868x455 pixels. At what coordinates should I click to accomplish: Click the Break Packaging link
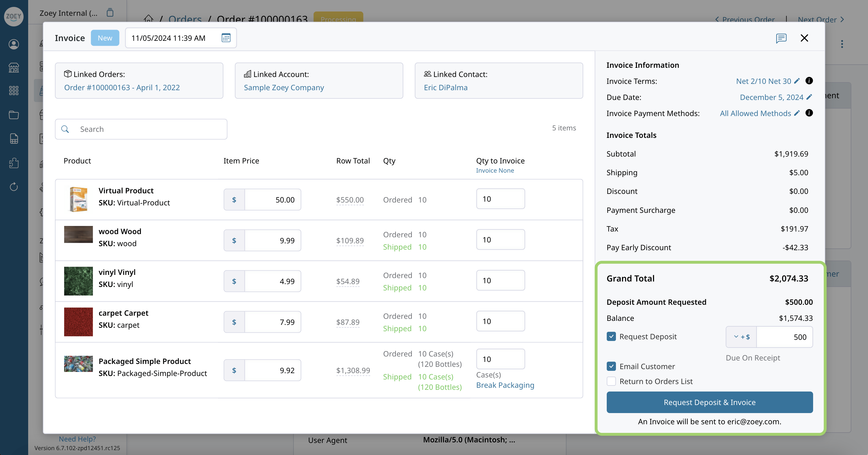coord(505,385)
